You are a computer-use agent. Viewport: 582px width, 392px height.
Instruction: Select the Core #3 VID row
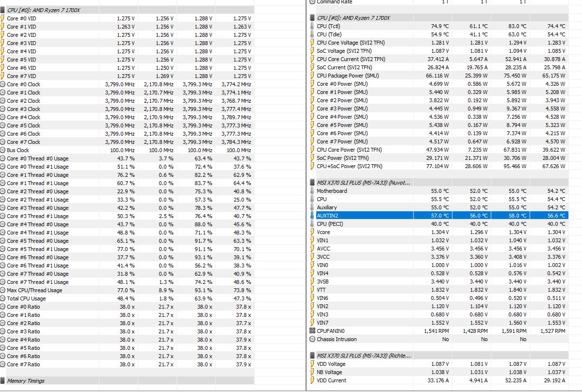pyautogui.click(x=127, y=43)
